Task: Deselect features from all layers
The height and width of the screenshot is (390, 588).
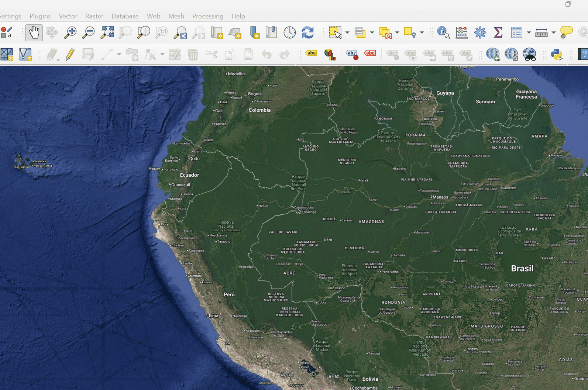Action: click(x=385, y=32)
